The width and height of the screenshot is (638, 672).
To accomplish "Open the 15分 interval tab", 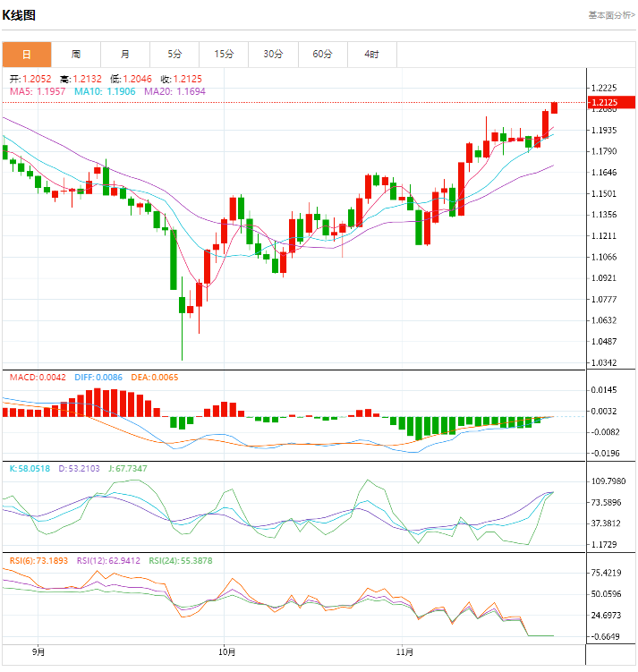I will click(224, 55).
